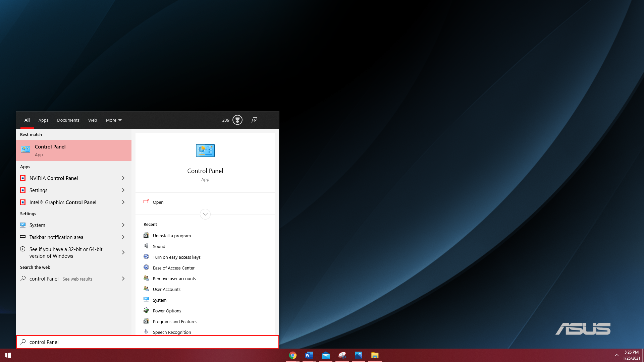Switch to the Apps search tab
This screenshot has height=362, width=644.
click(43, 120)
